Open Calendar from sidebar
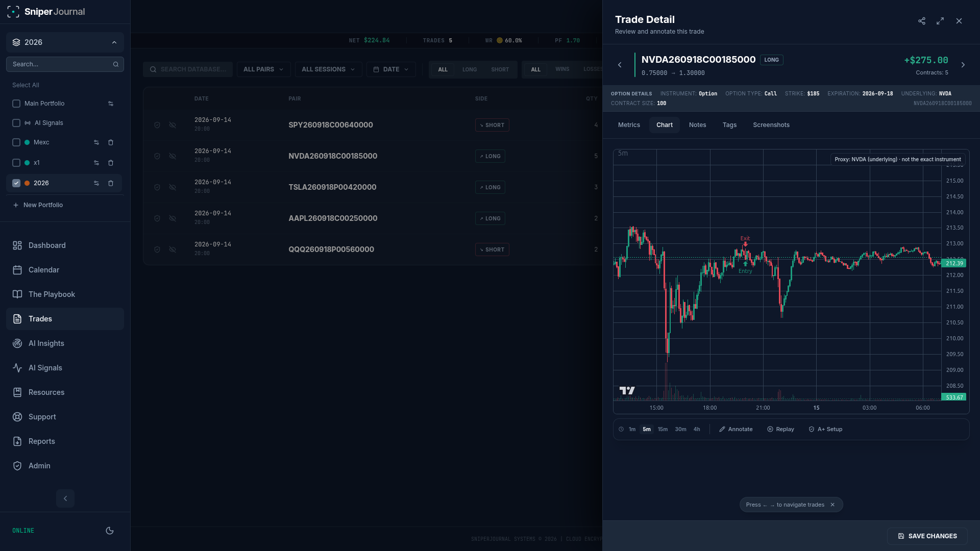Screen dimensions: 980x551 pos(65,270)
